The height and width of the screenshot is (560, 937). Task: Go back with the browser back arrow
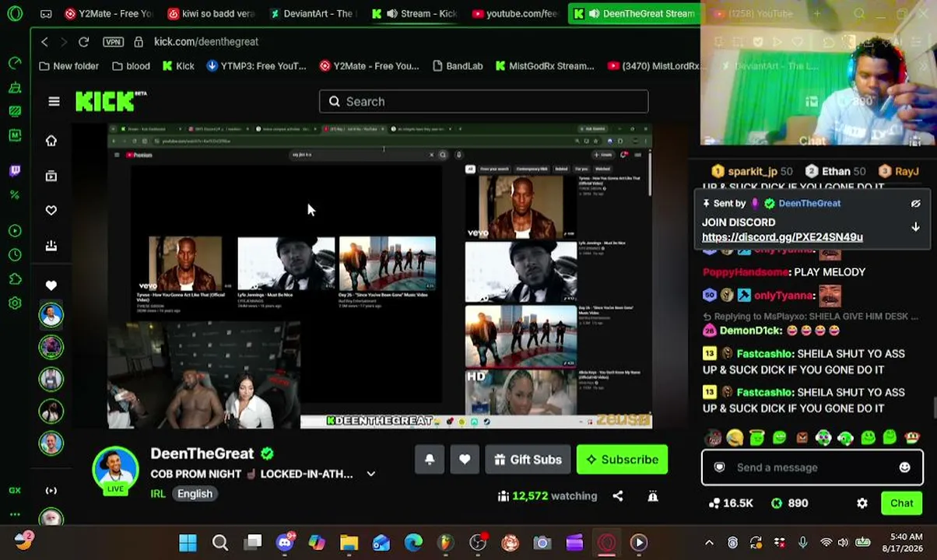pyautogui.click(x=44, y=41)
